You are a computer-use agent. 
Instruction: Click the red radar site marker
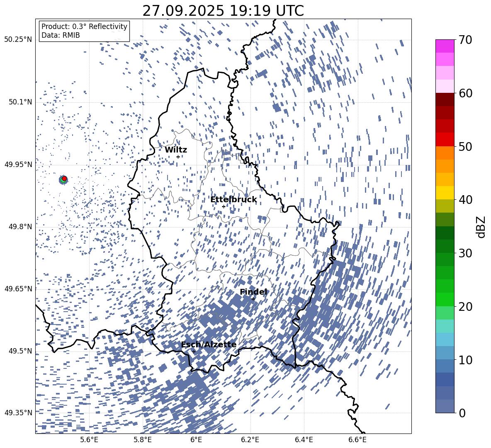point(64,178)
